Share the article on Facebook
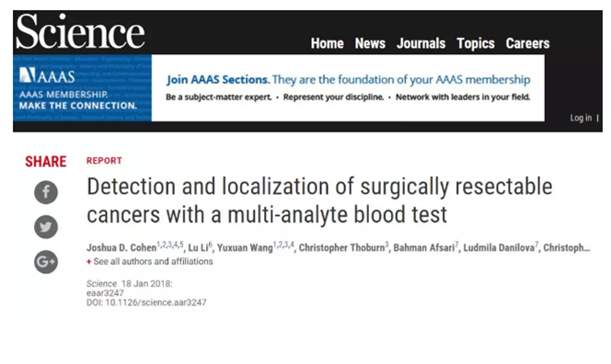 point(46,192)
